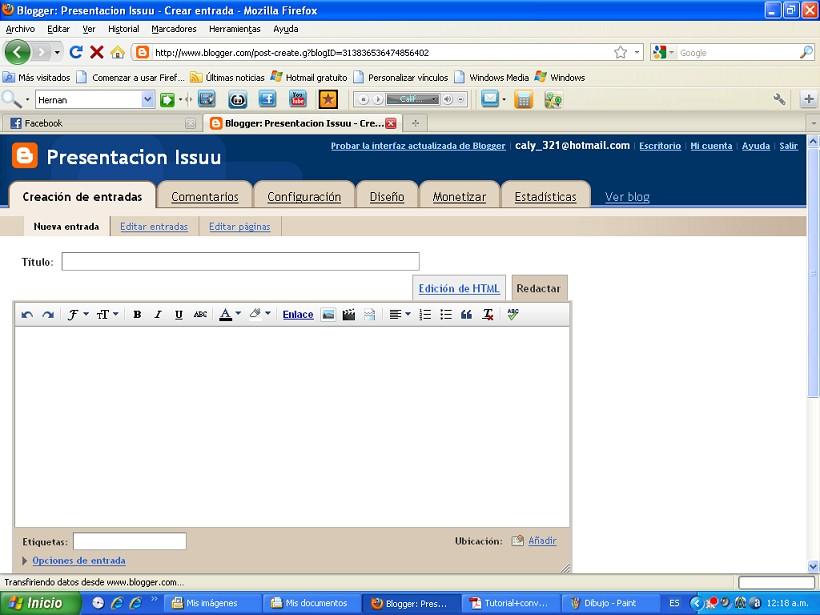Open back/forward history dropdown arrow
The height and width of the screenshot is (615, 820).
(x=57, y=52)
